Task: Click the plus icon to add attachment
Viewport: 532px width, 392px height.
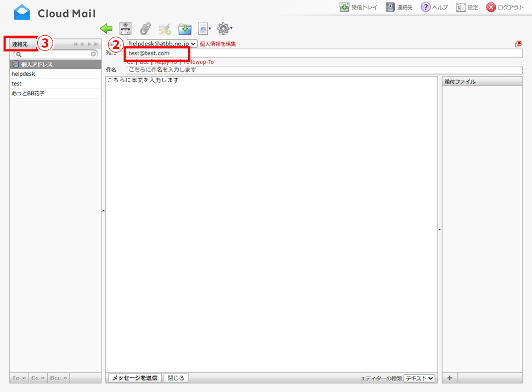Action: pos(449,378)
